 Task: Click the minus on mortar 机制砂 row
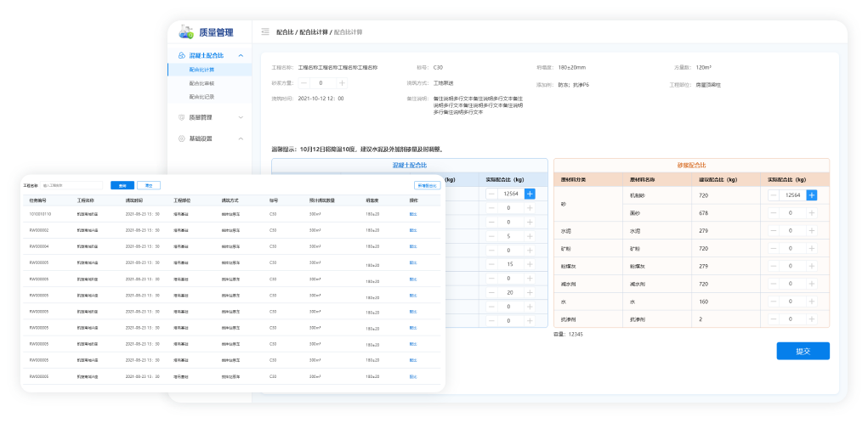(774, 195)
